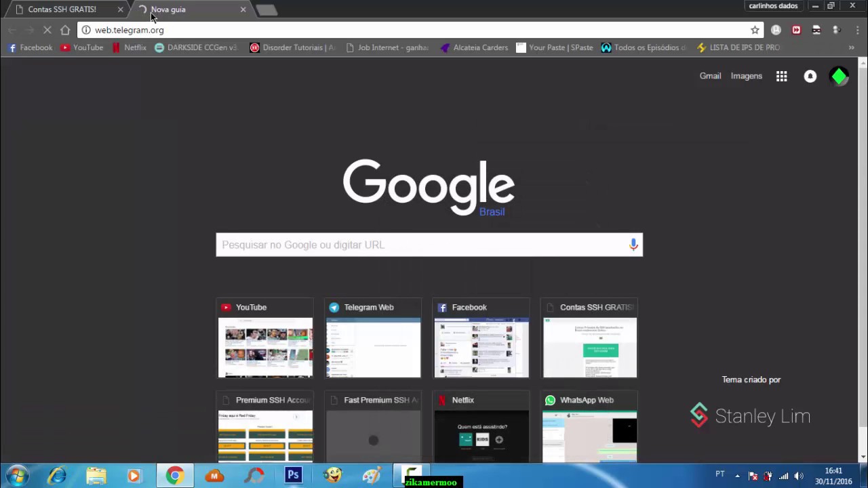This screenshot has height=488, width=868.
Task: Close the Contas SSH GRATIS tab
Action: 121,9
